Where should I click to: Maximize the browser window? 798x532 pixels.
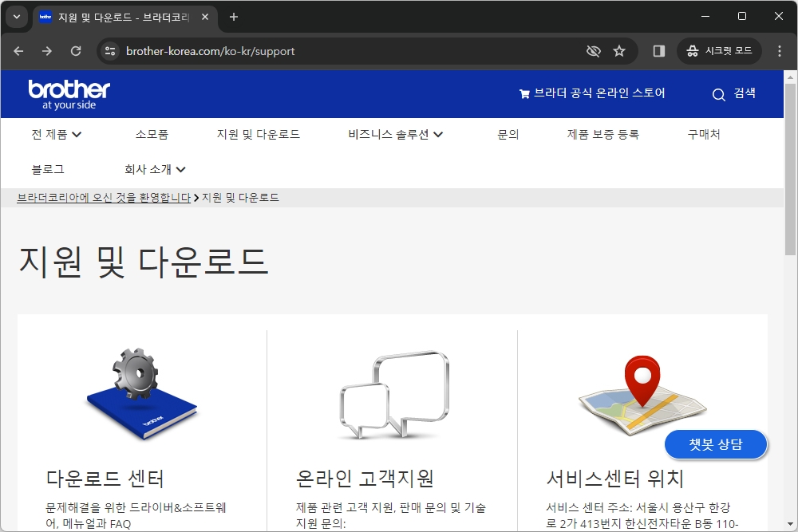pos(742,16)
